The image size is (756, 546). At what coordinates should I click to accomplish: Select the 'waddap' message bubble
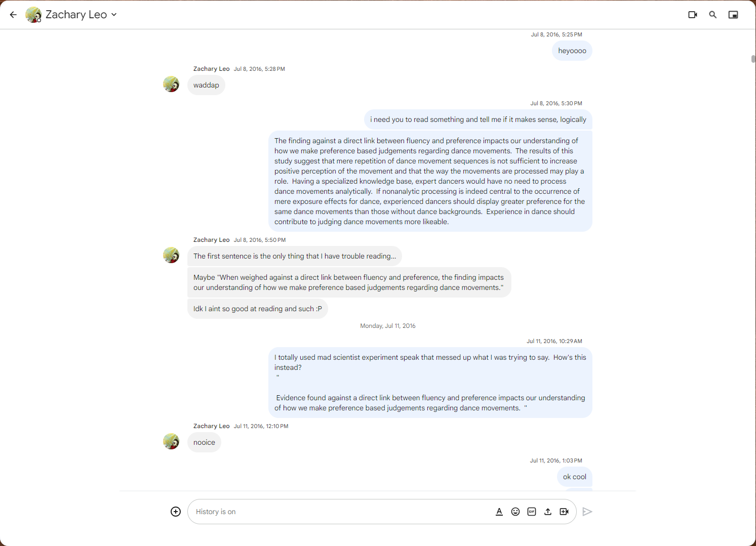click(x=206, y=85)
